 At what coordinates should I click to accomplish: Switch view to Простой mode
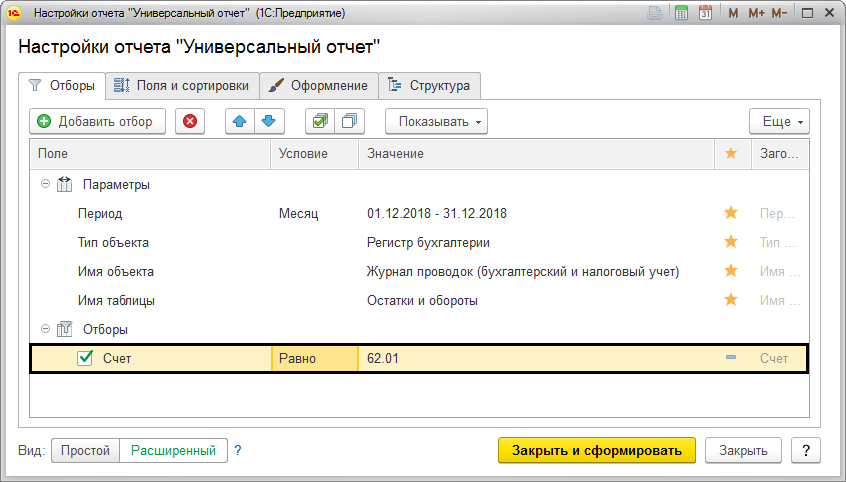click(x=85, y=450)
